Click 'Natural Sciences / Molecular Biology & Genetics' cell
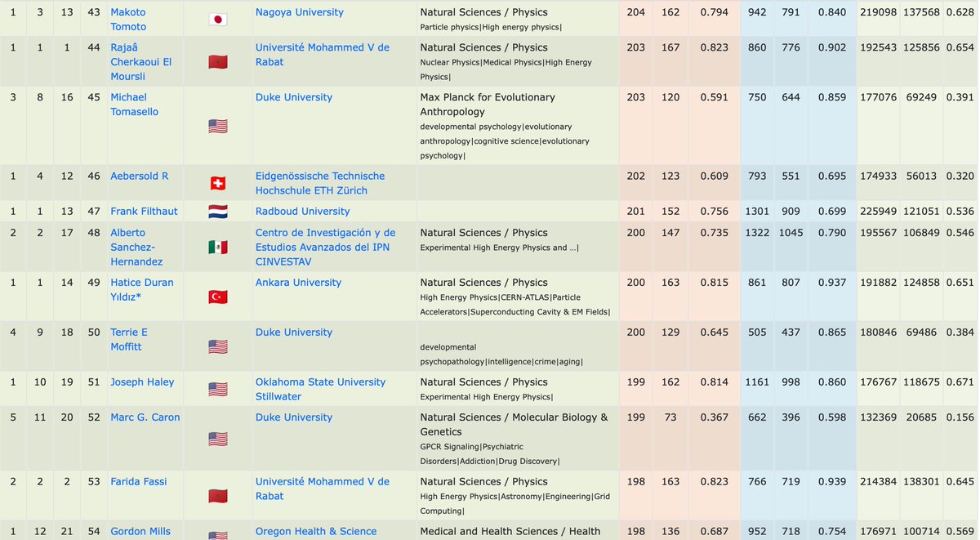The width and height of the screenshot is (980, 540). click(514, 424)
